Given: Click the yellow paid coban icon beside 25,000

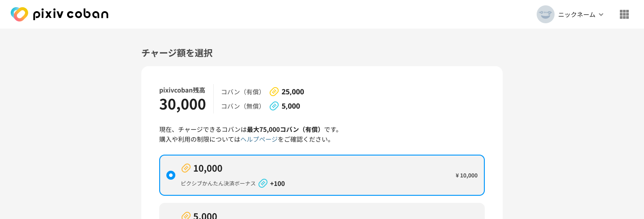Looking at the screenshot, I should 274,92.
